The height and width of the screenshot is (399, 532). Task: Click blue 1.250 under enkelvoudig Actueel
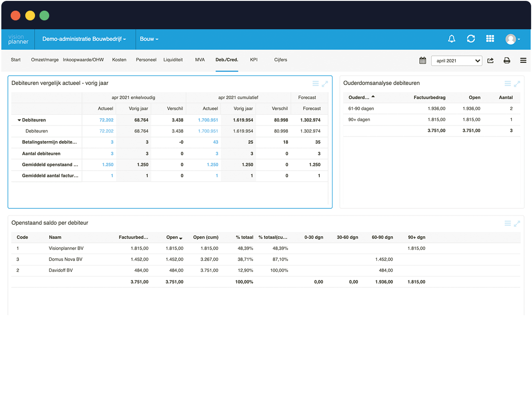[108, 164]
